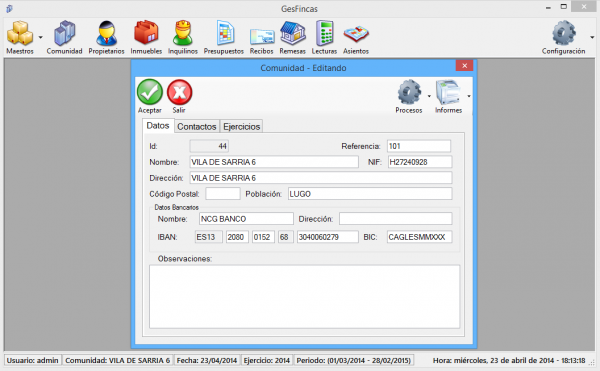Close the Comunidad - Editando dialog
The width and height of the screenshot is (600, 371).
465,66
